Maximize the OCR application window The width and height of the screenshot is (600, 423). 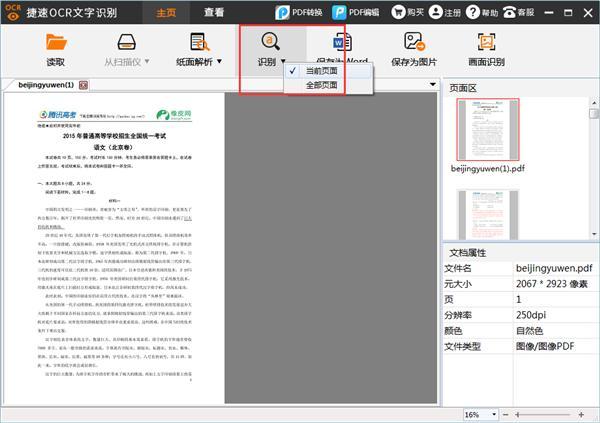pyautogui.click(x=568, y=13)
